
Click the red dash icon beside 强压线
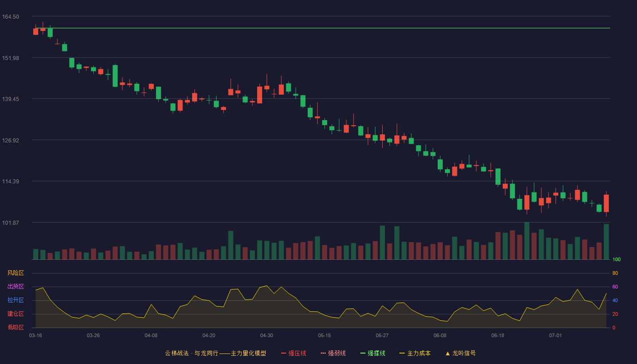[283, 353]
